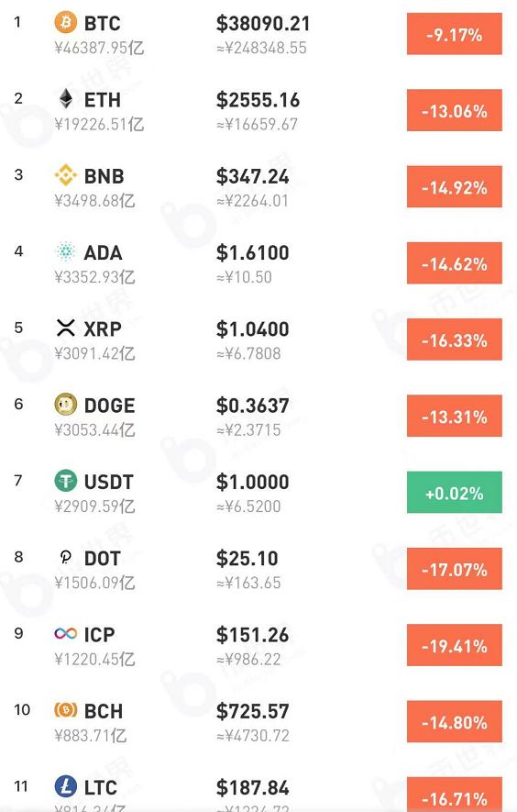Open the $38090.21 BTC price
This screenshot has width=517, height=812.
(263, 23)
